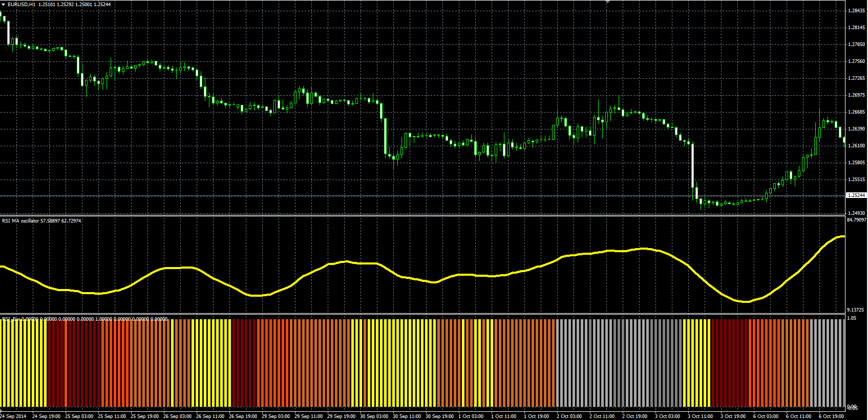Click the 6 Oct 03:00 time label
Screen dimensions: 868x420
[766, 416]
